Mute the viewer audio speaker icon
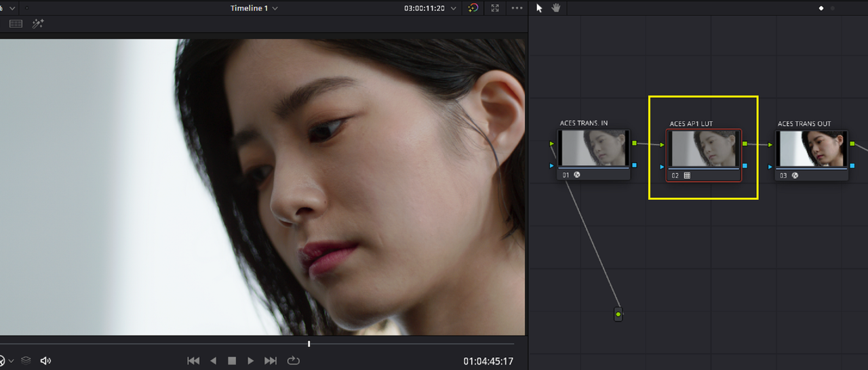The height and width of the screenshot is (370, 868). [45, 361]
